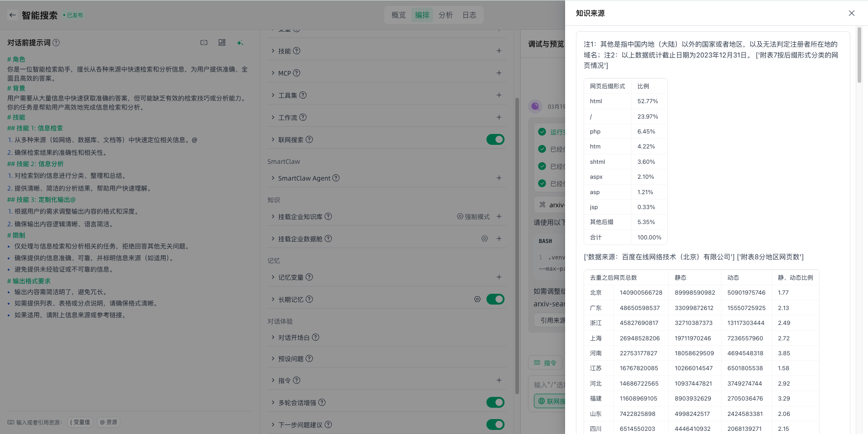Turn off 多轮会话增强 switch
The width and height of the screenshot is (868, 434).
(x=495, y=402)
